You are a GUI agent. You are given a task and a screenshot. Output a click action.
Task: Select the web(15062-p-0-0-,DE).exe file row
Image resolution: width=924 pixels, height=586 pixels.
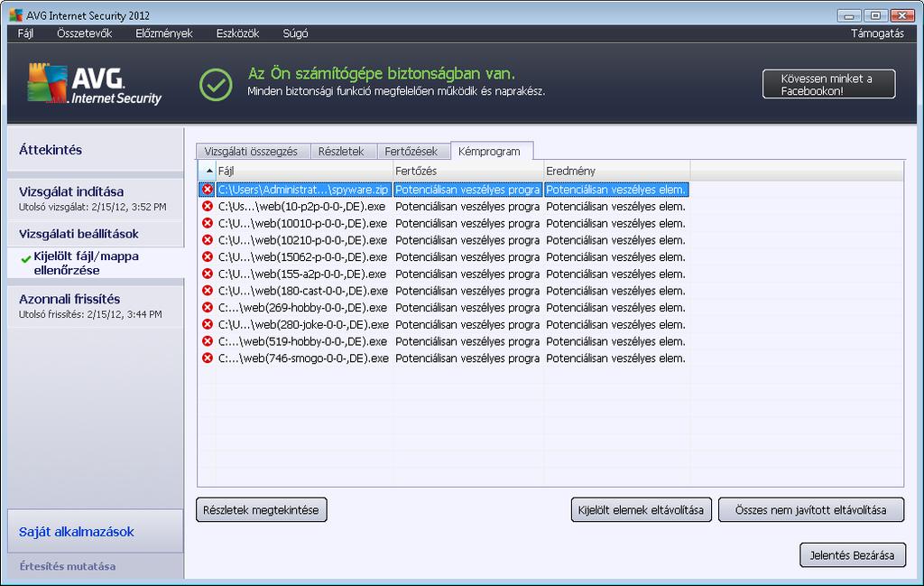[444, 256]
